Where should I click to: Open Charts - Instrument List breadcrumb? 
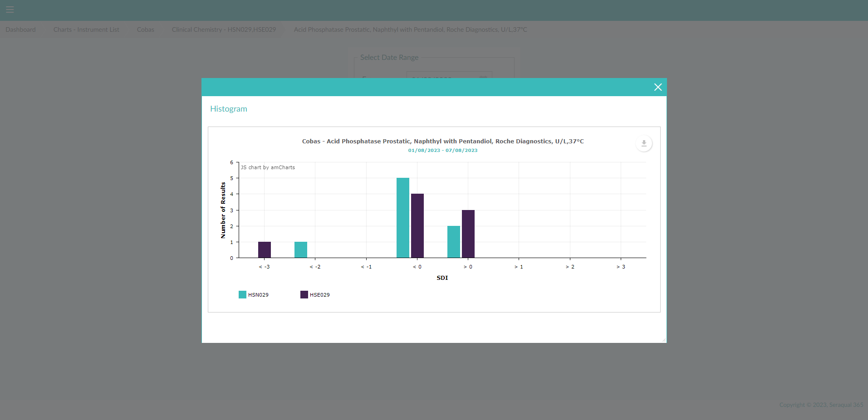click(86, 29)
